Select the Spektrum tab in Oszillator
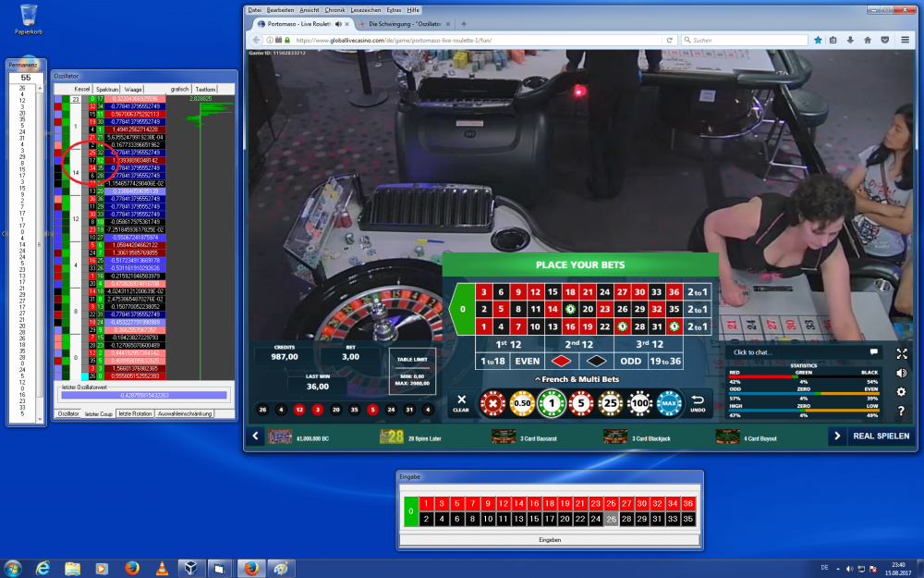The height and width of the screenshot is (578, 924). (106, 89)
